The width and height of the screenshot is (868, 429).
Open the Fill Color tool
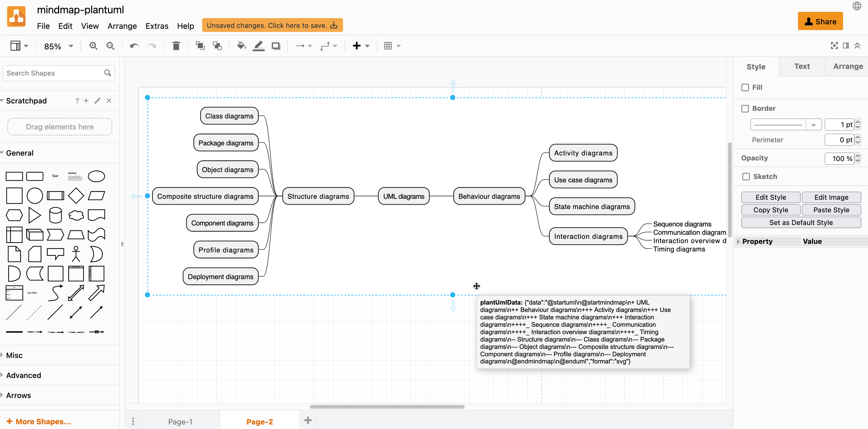[241, 46]
